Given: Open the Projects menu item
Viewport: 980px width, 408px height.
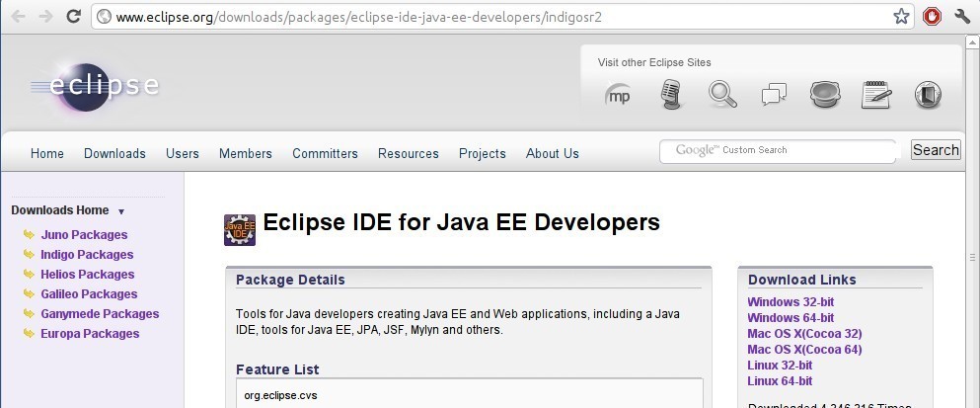Looking at the screenshot, I should (483, 153).
